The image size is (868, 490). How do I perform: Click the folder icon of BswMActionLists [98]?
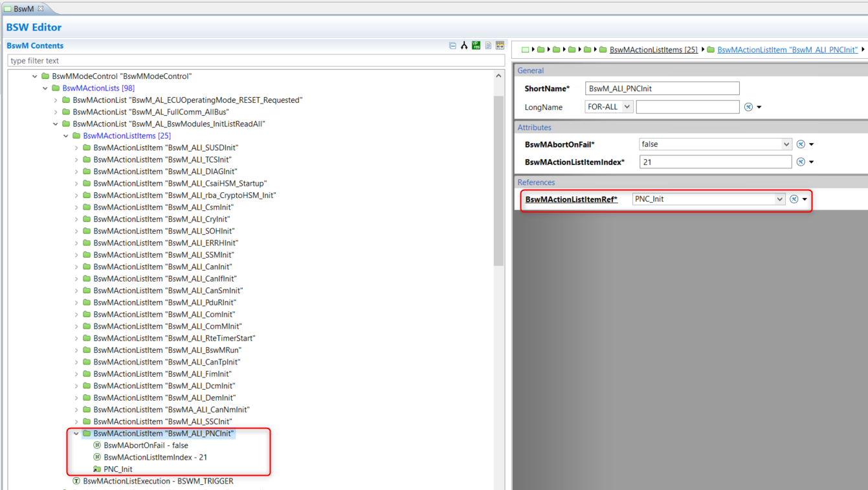pyautogui.click(x=56, y=88)
